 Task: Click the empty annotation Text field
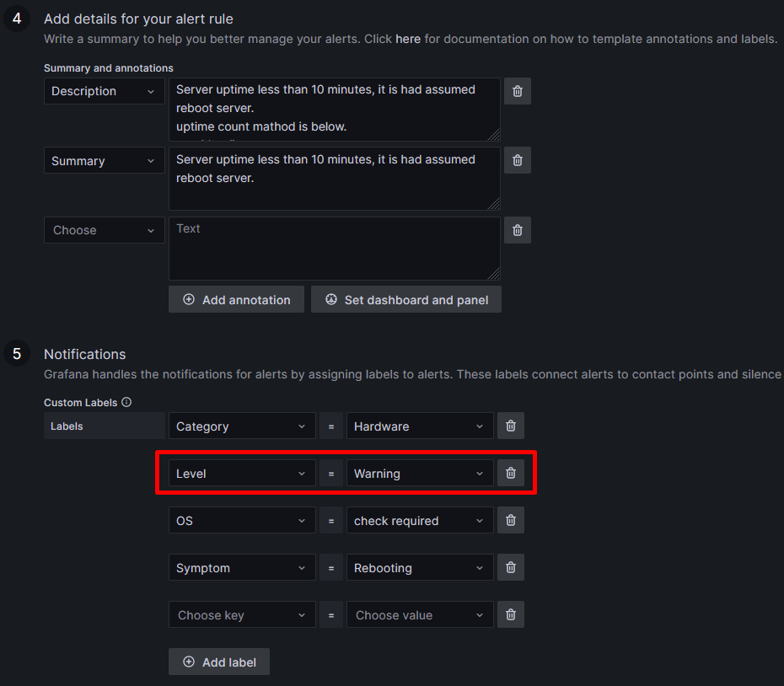[335, 249]
